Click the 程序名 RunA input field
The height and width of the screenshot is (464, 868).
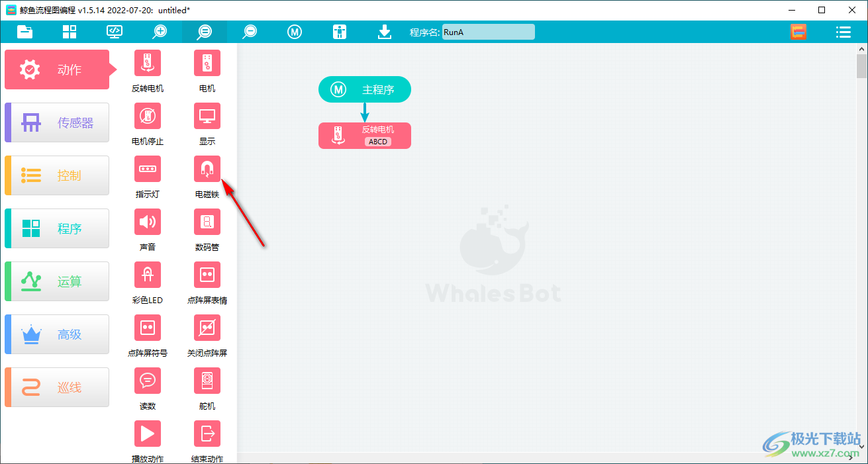click(488, 32)
